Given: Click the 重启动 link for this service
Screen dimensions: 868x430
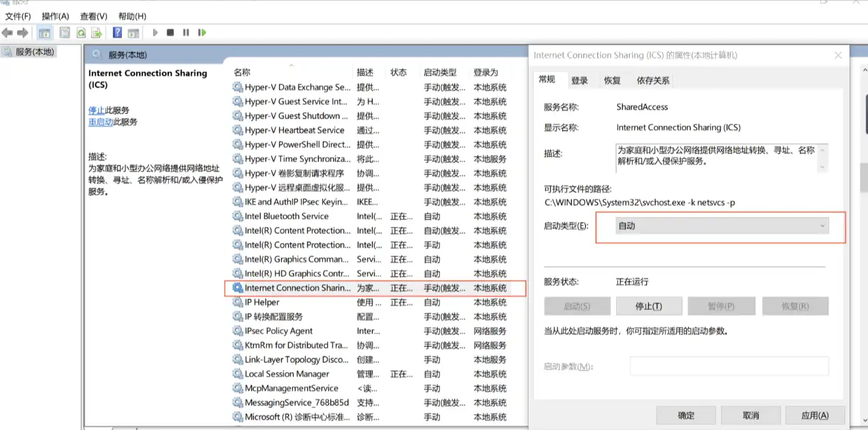Looking at the screenshot, I should click(100, 122).
